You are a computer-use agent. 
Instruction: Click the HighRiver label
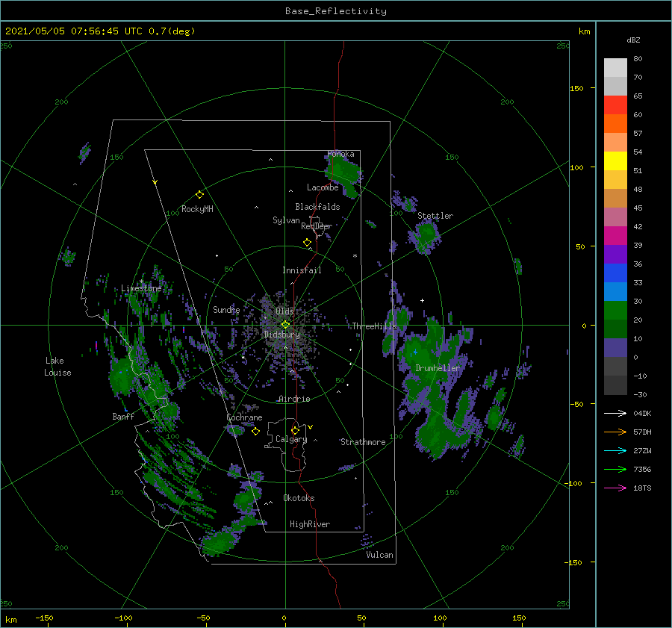coord(310,524)
